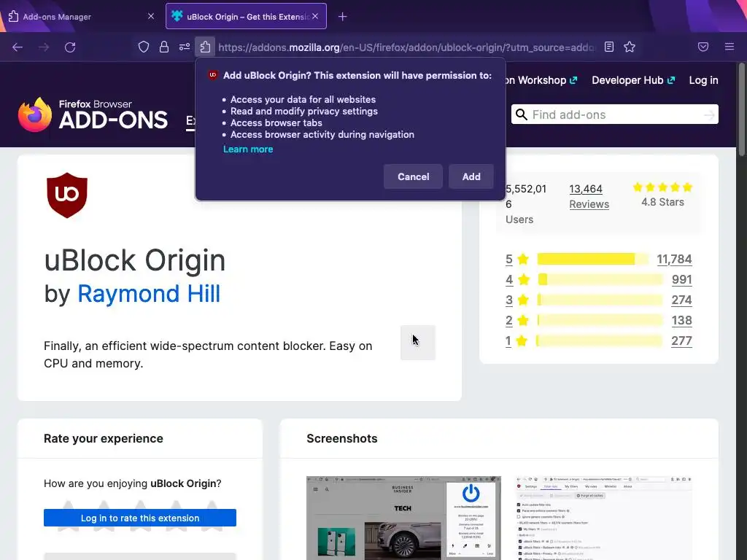747x560 pixels.
Task: Select the uBlock Origin – Get this Extension tab
Action: [246, 16]
